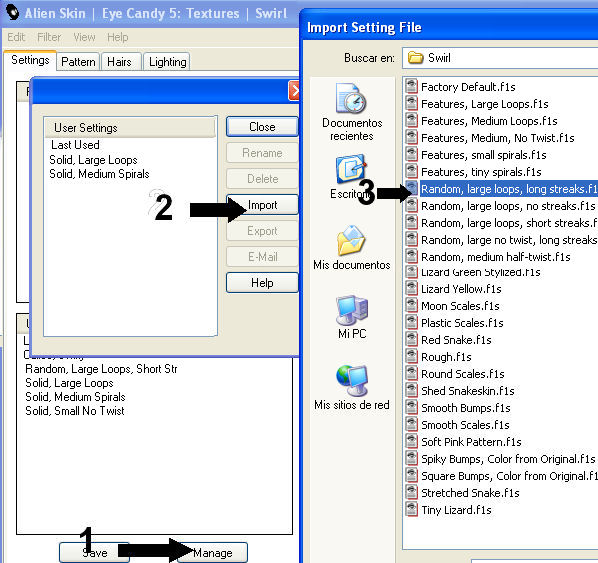
Task: Select 'Random, Large Loops, Short Str' setting
Action: [101, 369]
